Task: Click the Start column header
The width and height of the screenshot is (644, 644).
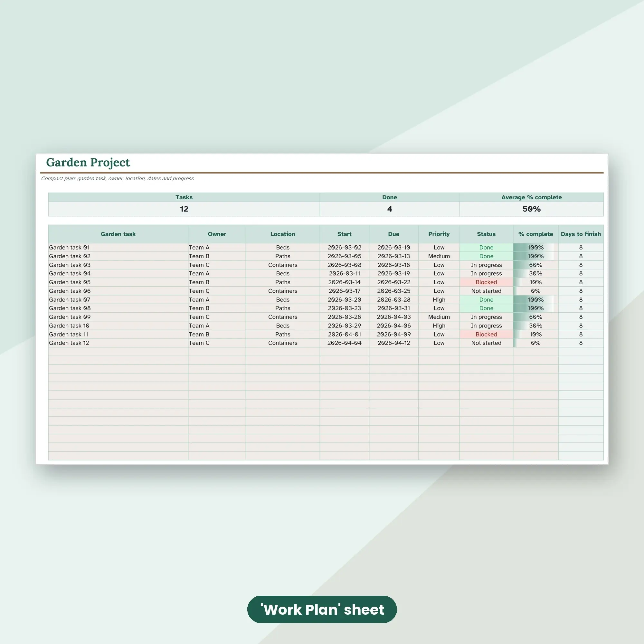Action: [x=344, y=234]
